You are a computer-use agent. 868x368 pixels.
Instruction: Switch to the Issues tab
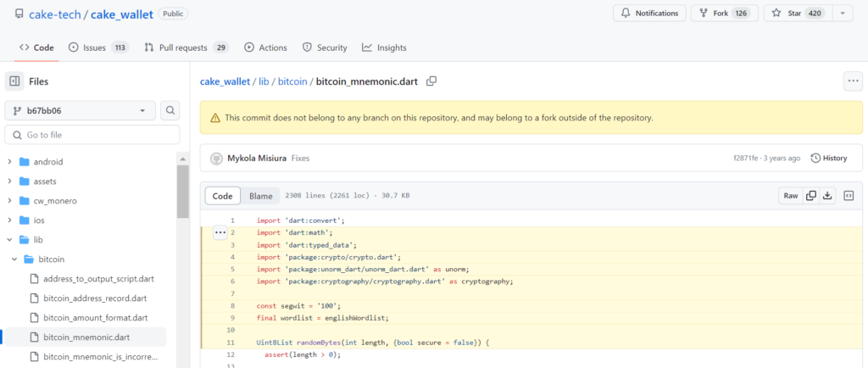(x=98, y=47)
